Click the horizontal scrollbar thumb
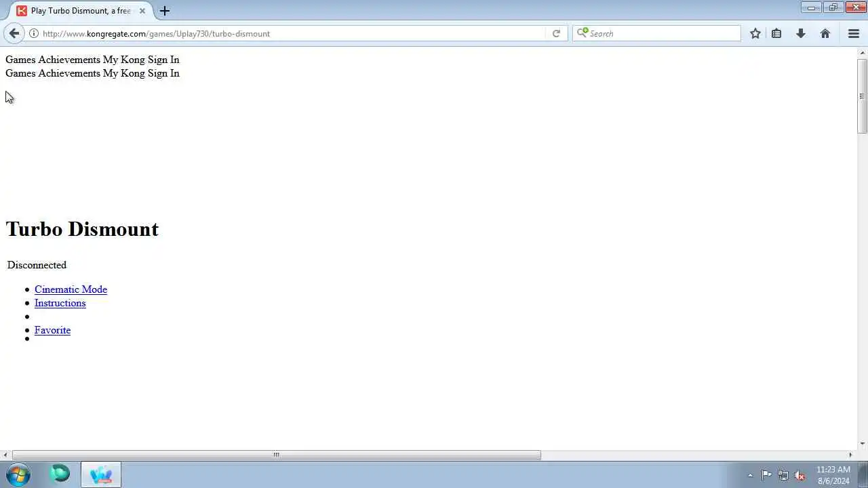Screen dimensions: 868x488 pos(276,455)
